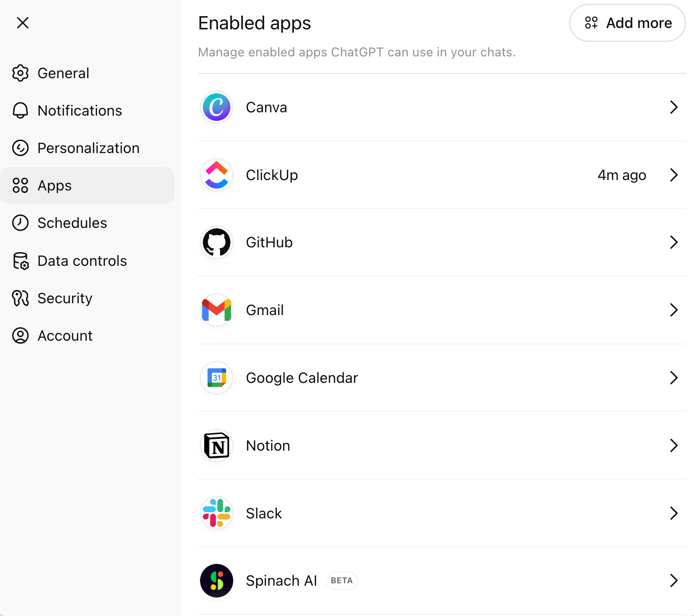Click the Spinach AI icon

pyautogui.click(x=217, y=580)
